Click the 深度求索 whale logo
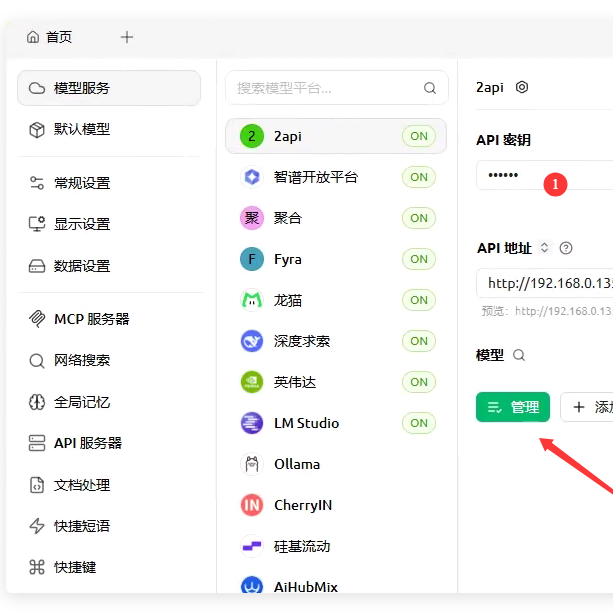This screenshot has width=613, height=613. click(252, 341)
